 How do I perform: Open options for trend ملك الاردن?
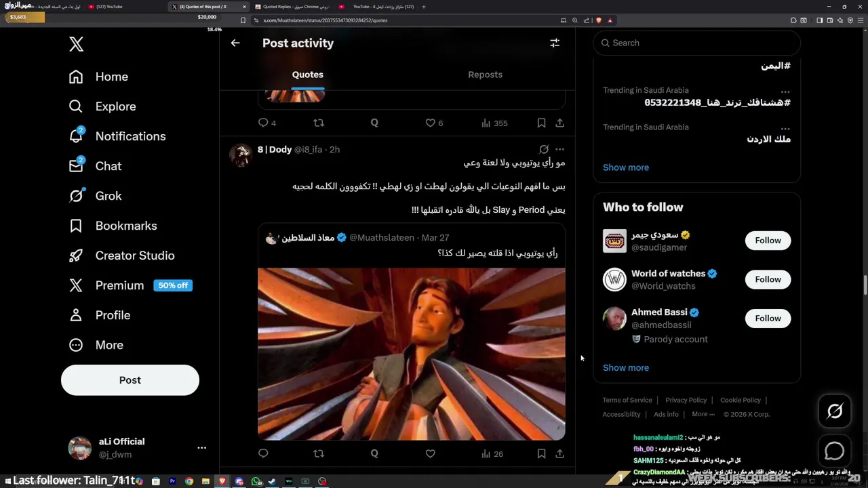click(x=785, y=128)
